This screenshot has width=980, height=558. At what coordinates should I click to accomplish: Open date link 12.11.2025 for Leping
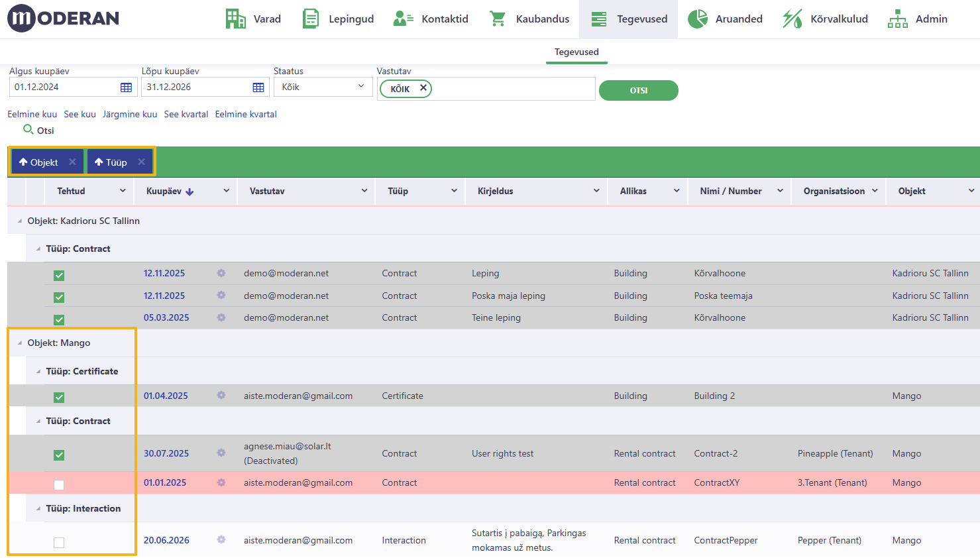pyautogui.click(x=164, y=273)
